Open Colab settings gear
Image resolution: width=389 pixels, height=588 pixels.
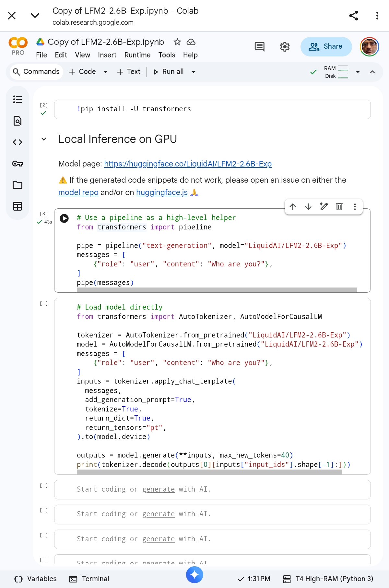(x=285, y=47)
